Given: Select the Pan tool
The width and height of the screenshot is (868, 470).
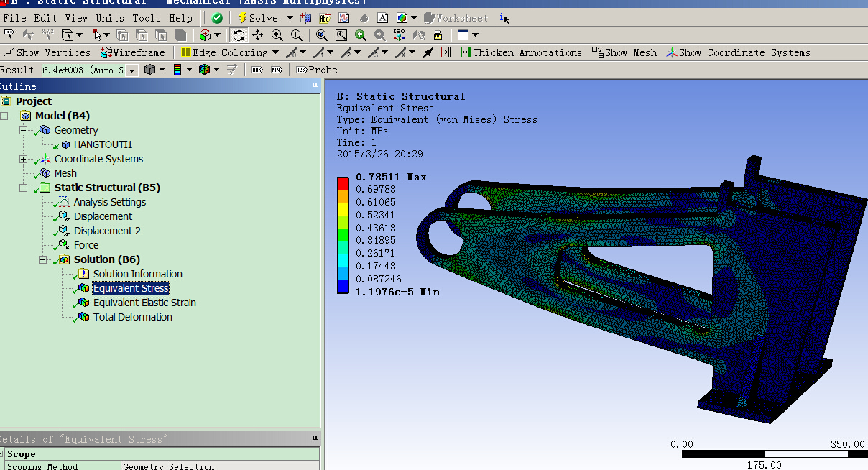Looking at the screenshot, I should click(x=258, y=35).
